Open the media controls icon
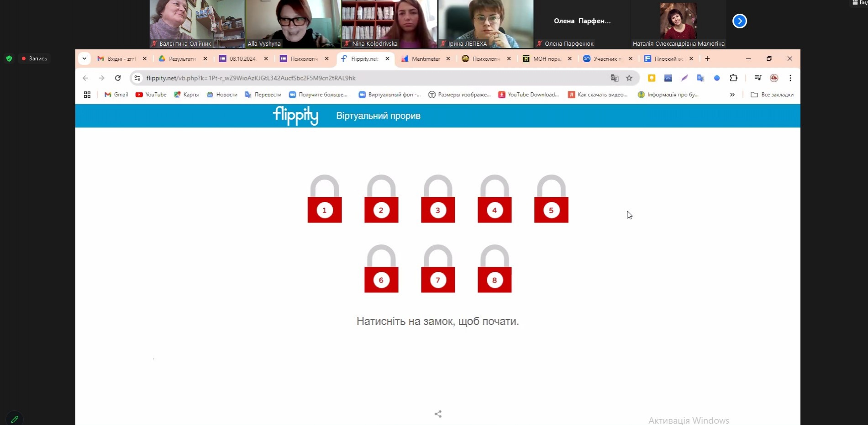The width and height of the screenshot is (868, 425). point(758,78)
